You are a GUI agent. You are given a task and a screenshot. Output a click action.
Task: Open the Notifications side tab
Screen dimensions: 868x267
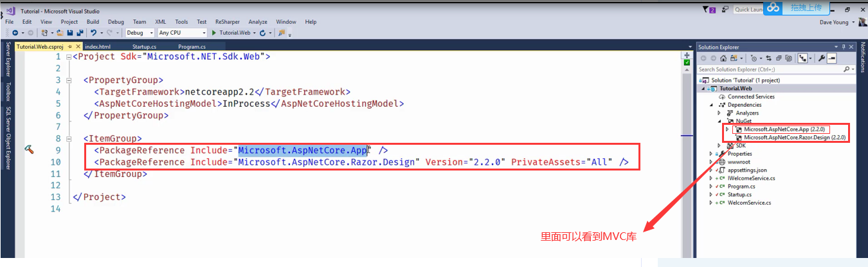[x=862, y=57]
